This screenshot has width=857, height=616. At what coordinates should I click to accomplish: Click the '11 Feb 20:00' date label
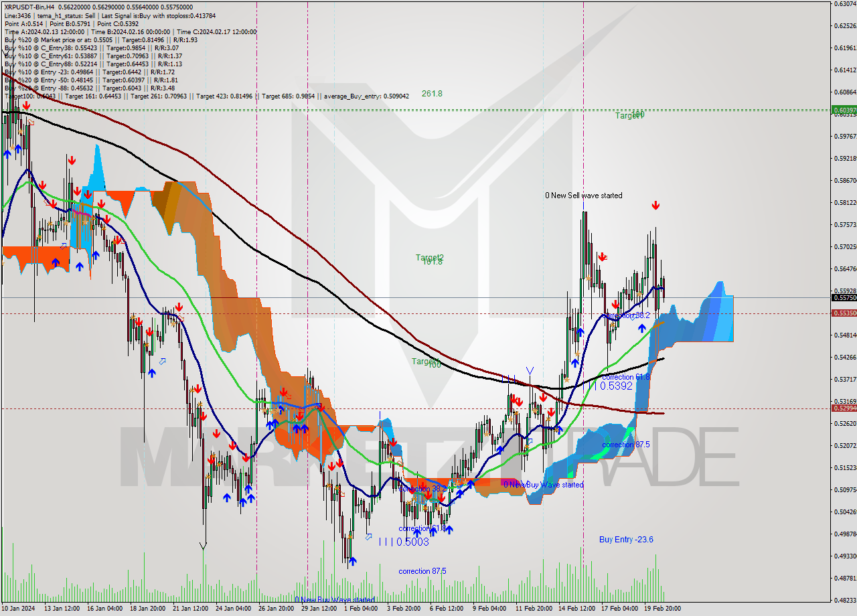[534, 609]
